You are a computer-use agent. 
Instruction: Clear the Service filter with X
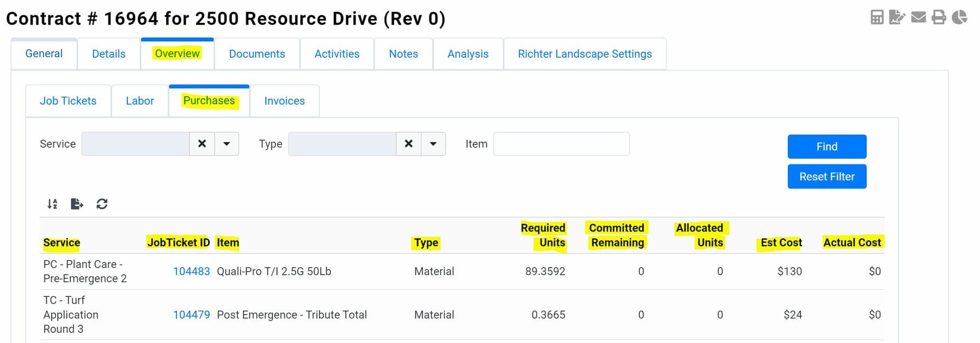(202, 144)
